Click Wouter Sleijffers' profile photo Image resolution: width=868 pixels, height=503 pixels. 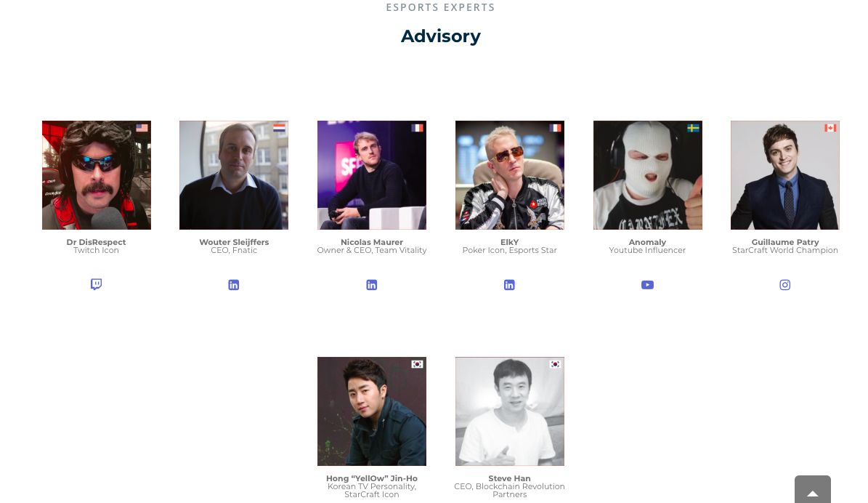[234, 175]
